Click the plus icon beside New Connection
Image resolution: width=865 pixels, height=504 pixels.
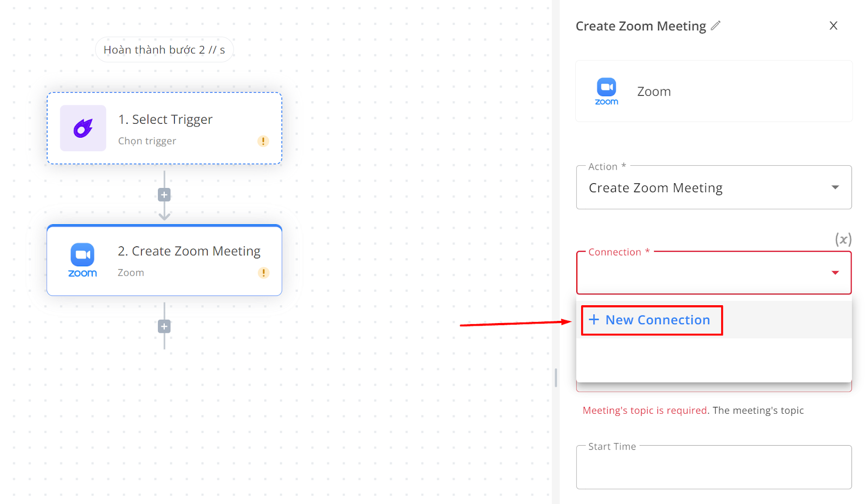click(594, 320)
